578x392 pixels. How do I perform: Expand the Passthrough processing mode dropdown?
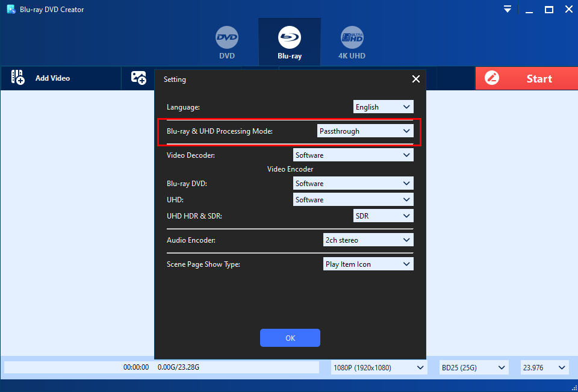point(365,131)
